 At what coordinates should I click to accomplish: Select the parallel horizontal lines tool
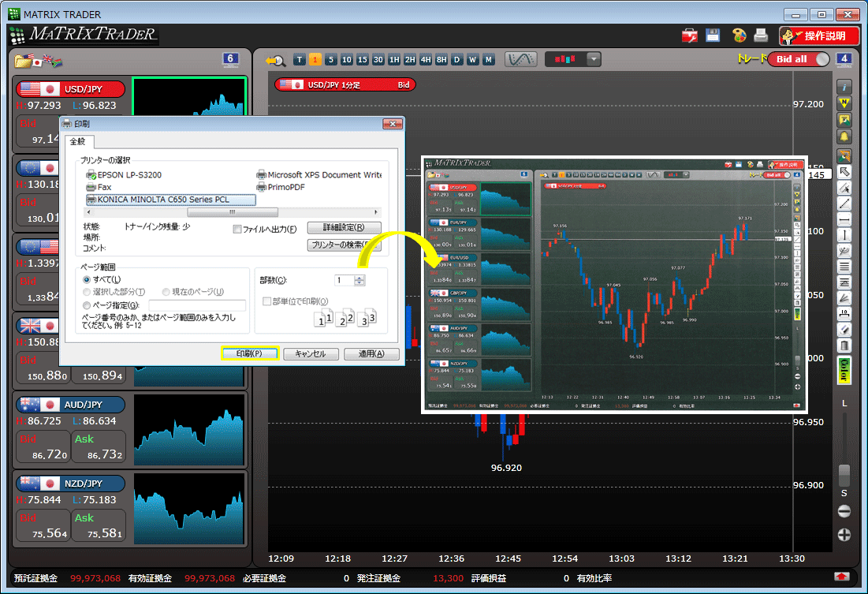(x=844, y=267)
